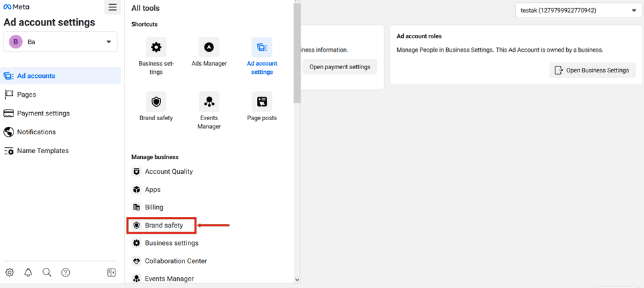Open Brand safety shield shortcut icon
The height and width of the screenshot is (288, 644).
pyautogui.click(x=156, y=102)
